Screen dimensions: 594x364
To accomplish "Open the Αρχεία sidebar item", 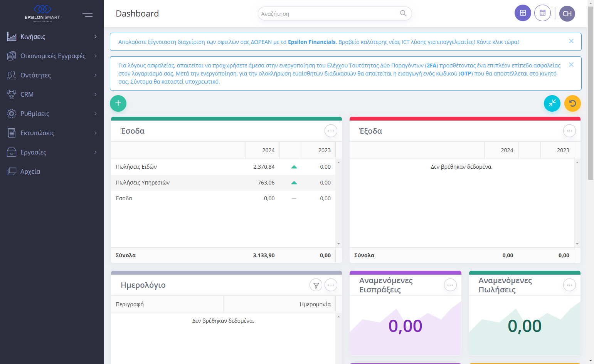I will coord(52,171).
